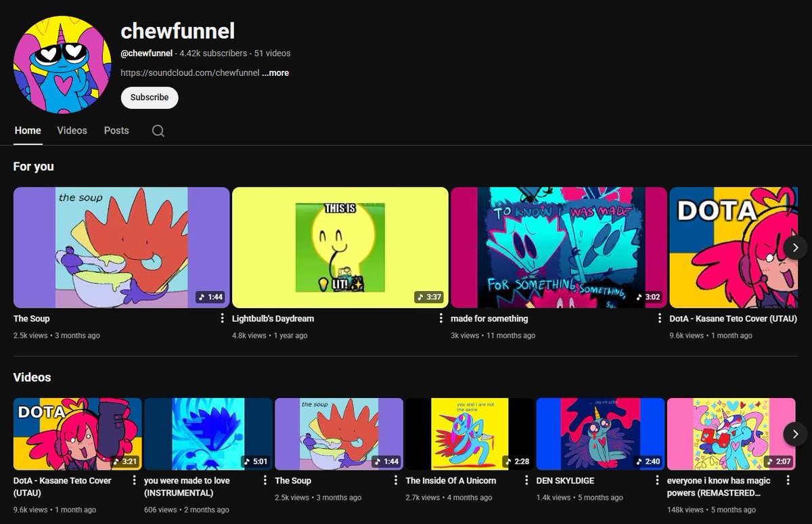
Task: Open DotA - Kasane Teto Cover title in For you
Action: (x=734, y=318)
